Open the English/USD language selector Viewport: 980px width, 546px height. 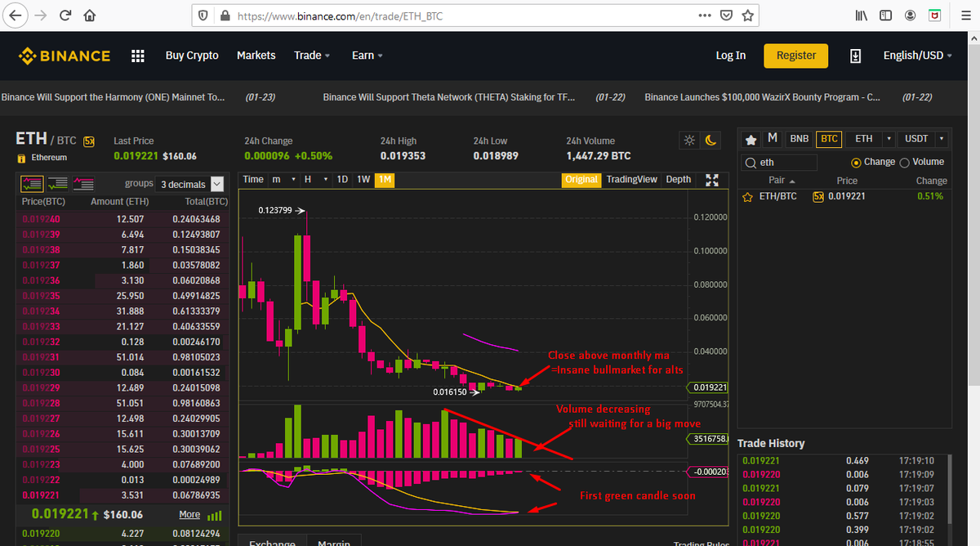[918, 56]
